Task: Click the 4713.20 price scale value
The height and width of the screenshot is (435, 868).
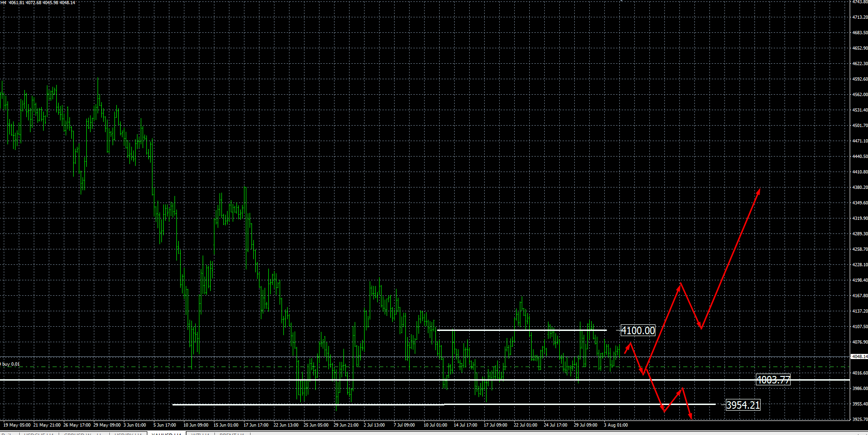Action: [860, 17]
